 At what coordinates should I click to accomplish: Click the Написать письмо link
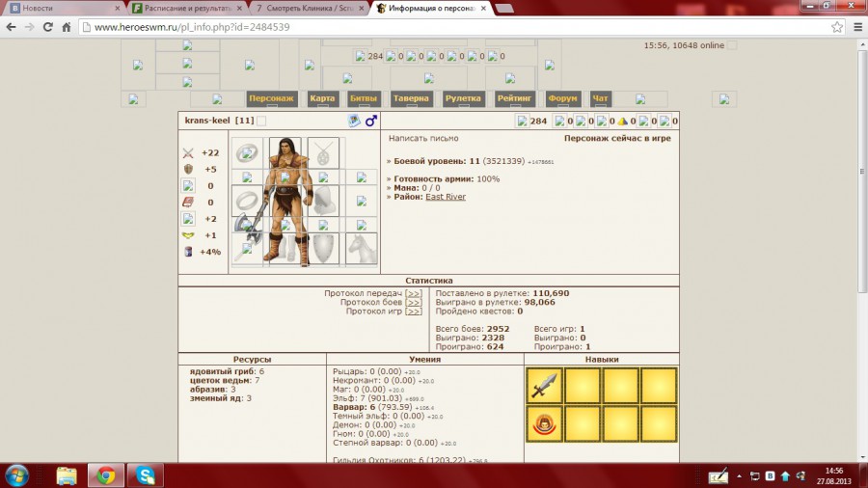tap(423, 138)
